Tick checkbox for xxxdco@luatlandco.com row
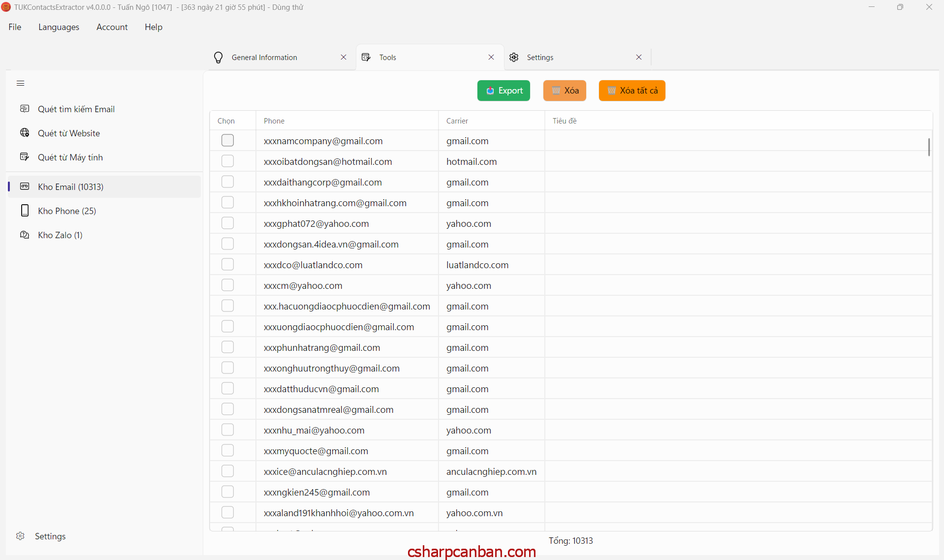This screenshot has height=560, width=944. (227, 265)
